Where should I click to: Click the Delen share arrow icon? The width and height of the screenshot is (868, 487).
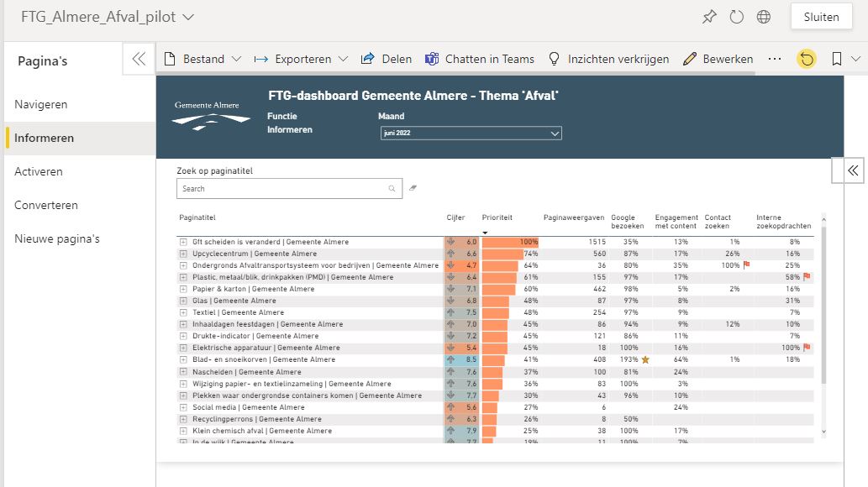pos(367,59)
